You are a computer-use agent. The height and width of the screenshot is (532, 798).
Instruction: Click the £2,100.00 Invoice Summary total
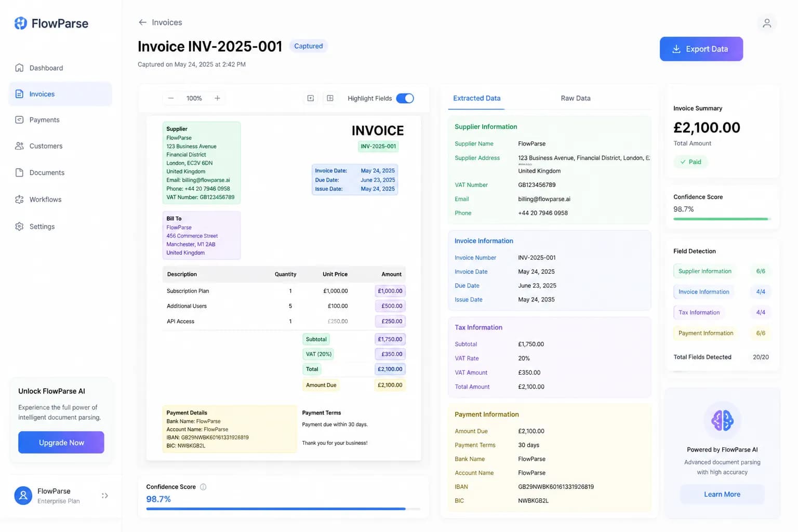(x=707, y=127)
